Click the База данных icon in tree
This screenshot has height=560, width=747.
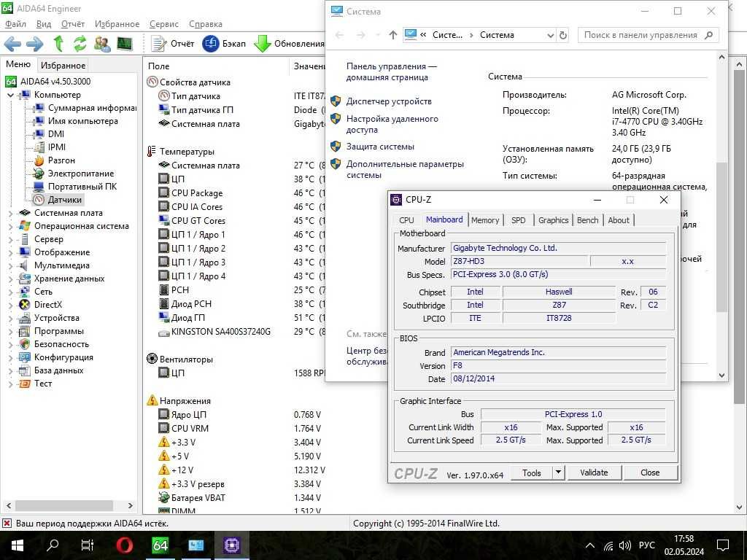click(24, 370)
